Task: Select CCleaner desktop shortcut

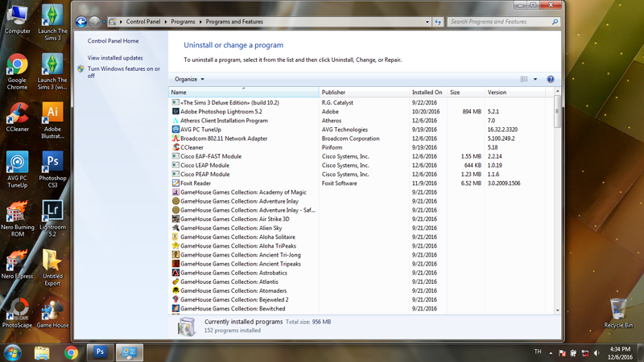Action: pos(17,117)
